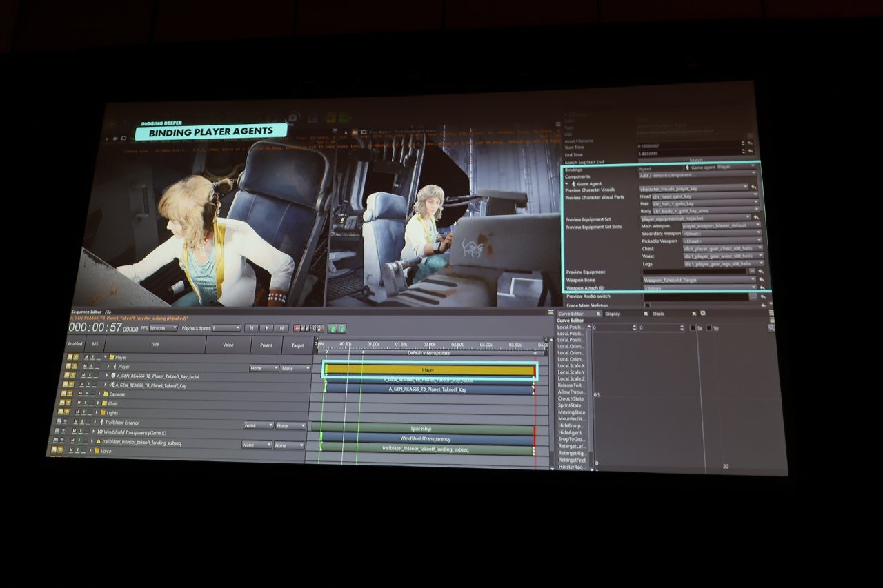
Task: Close the Display tab
Action: click(x=646, y=314)
